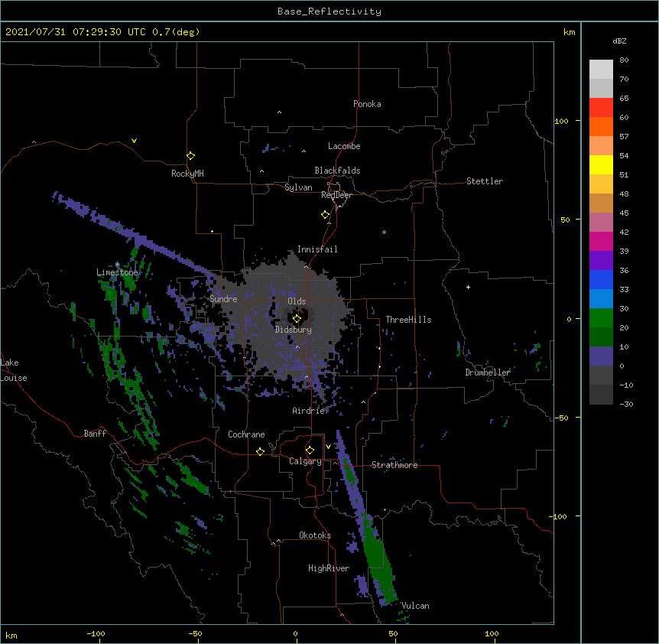Select the Strathmore map label
The height and width of the screenshot is (644, 659).
click(x=394, y=465)
